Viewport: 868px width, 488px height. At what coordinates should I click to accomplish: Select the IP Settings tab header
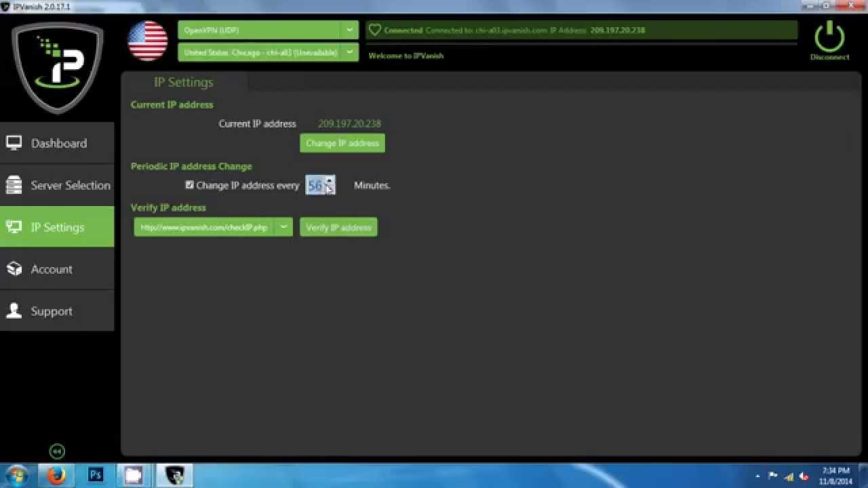pyautogui.click(x=184, y=82)
